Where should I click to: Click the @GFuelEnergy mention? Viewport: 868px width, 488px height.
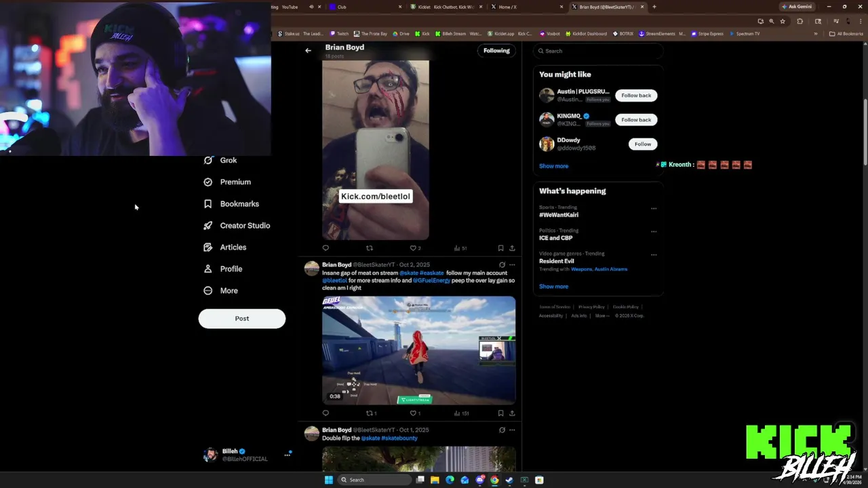431,281
